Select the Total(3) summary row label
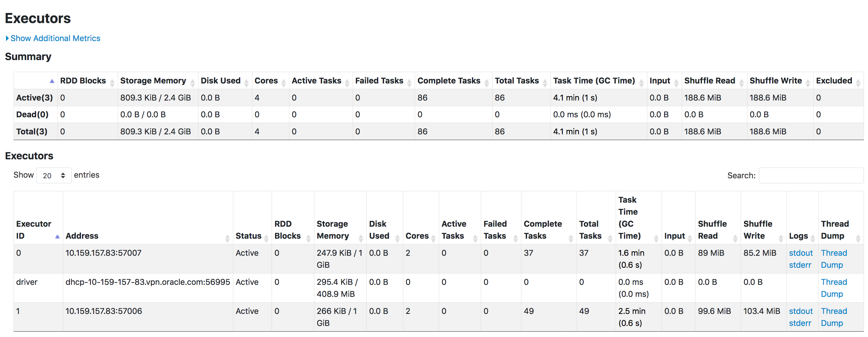 [x=32, y=132]
